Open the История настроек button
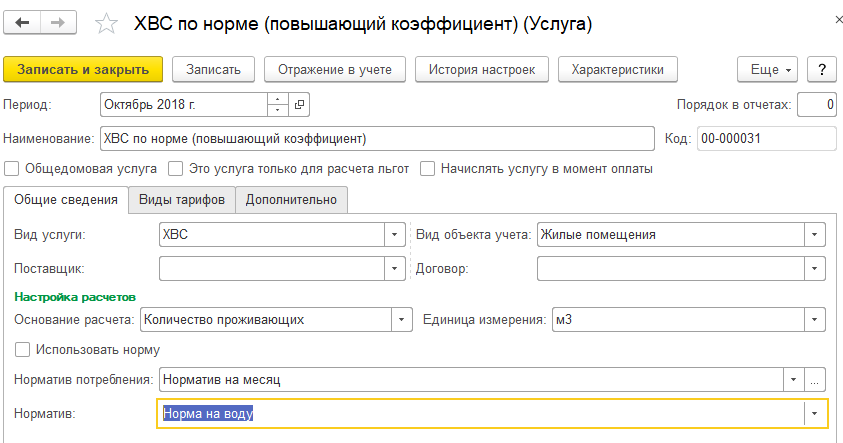This screenshot has height=443, width=843. [x=482, y=69]
